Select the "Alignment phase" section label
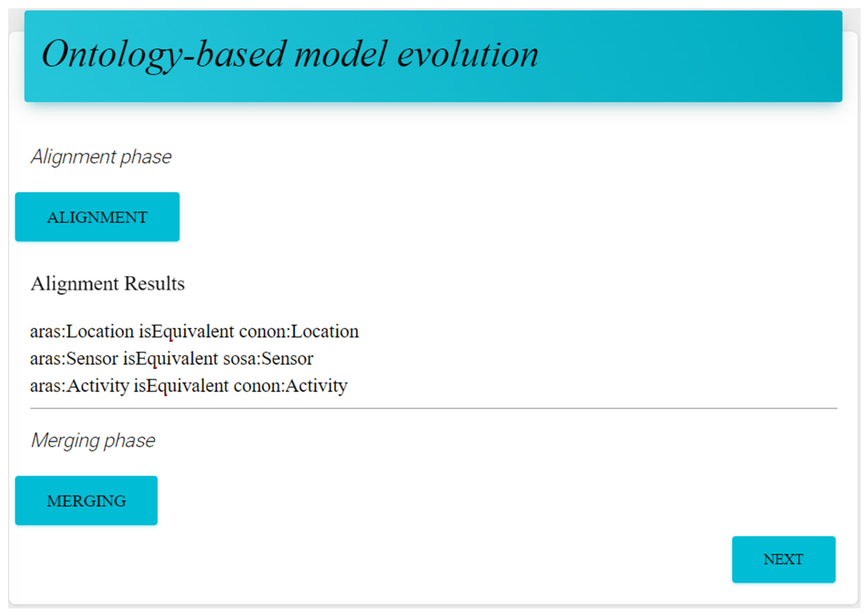 coord(101,157)
